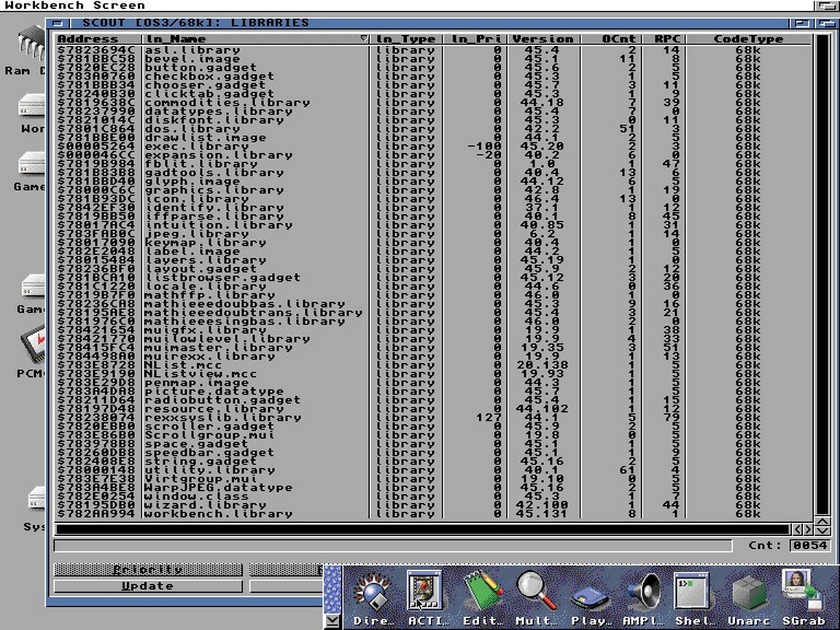840x630 pixels.
Task: Click the text field beside Cnt
Action: pos(393,545)
